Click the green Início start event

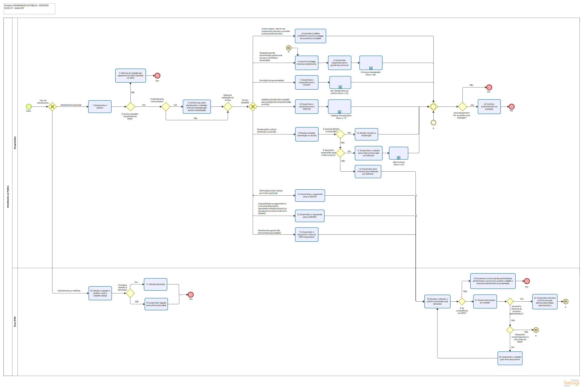coord(29,107)
